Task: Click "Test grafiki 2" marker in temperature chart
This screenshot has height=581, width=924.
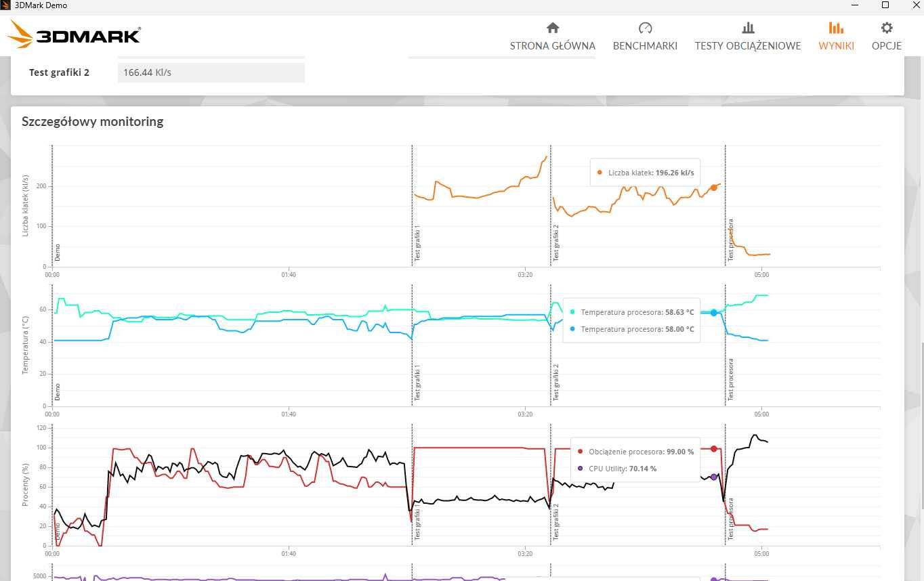Action: tap(555, 383)
